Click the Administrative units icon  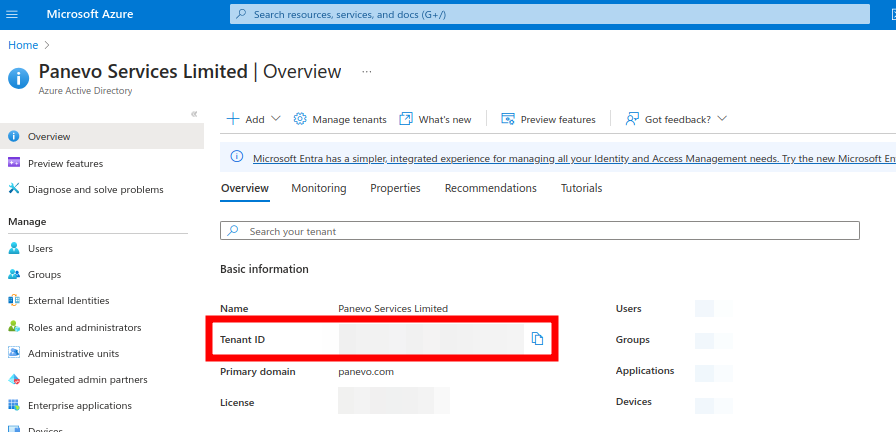[x=14, y=353]
